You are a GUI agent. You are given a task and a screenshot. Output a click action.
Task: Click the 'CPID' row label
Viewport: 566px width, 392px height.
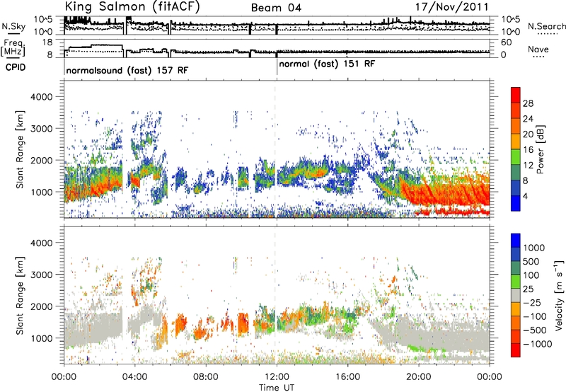point(16,67)
